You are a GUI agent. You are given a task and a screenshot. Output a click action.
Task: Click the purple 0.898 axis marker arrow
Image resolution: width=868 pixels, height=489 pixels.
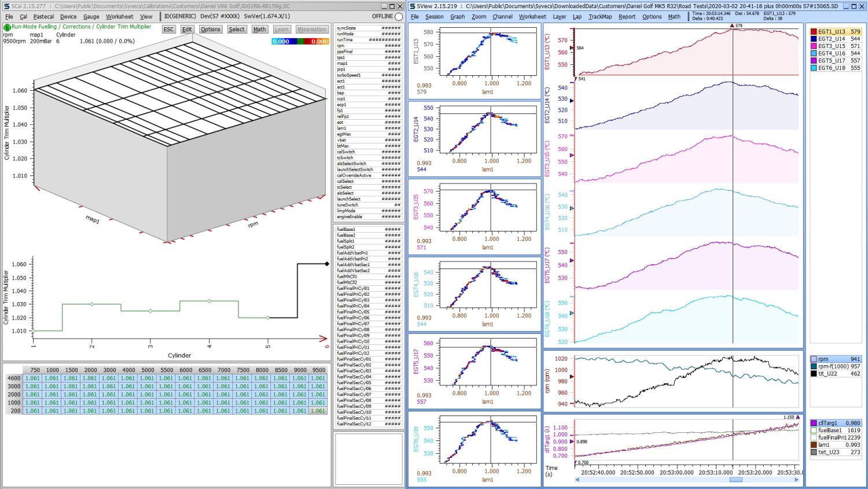(572, 442)
